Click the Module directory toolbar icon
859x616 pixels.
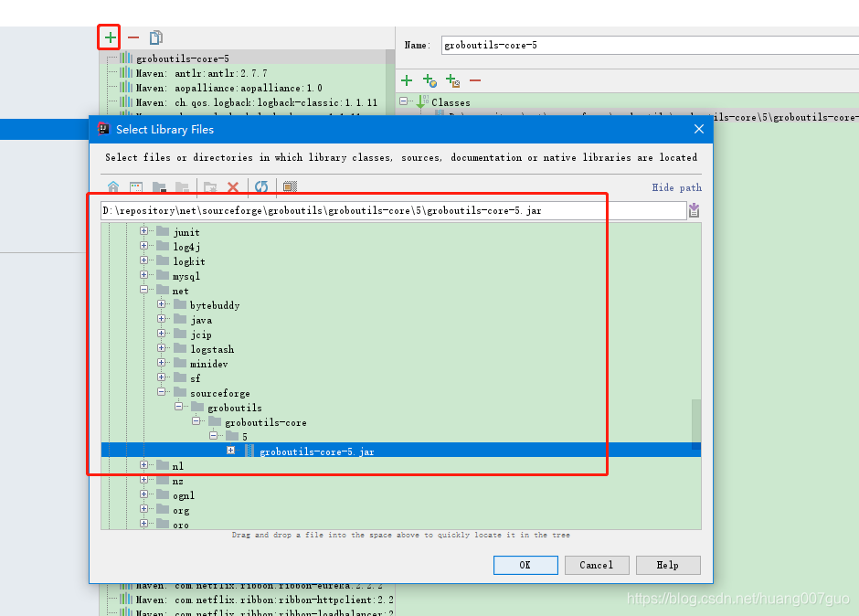click(x=182, y=186)
